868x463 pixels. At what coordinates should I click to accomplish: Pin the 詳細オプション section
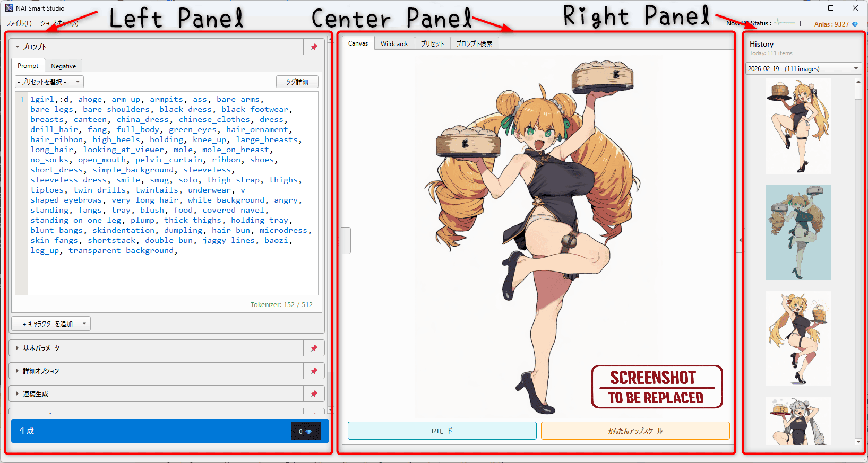[314, 371]
